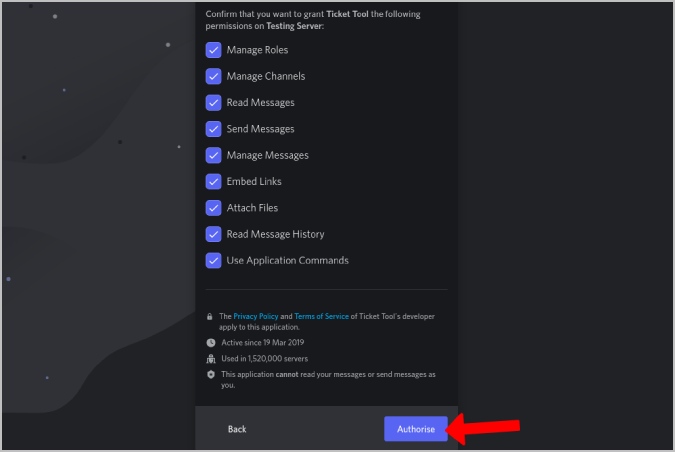The width and height of the screenshot is (675, 452).
Task: Click the Authorise button
Action: pos(416,429)
